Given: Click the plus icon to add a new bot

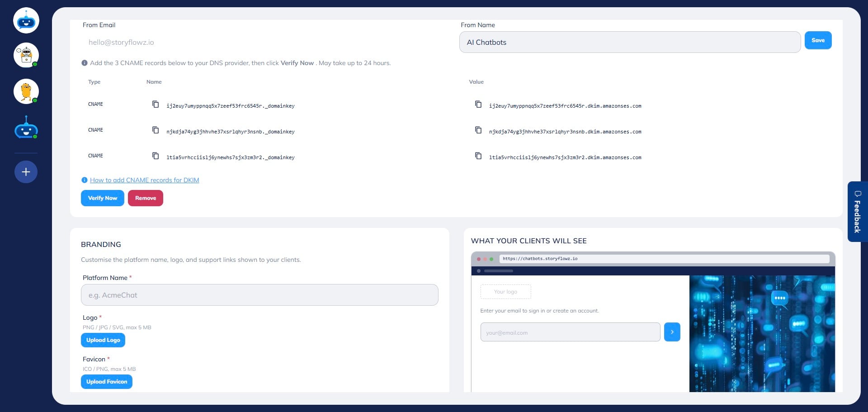Looking at the screenshot, I should (x=26, y=172).
